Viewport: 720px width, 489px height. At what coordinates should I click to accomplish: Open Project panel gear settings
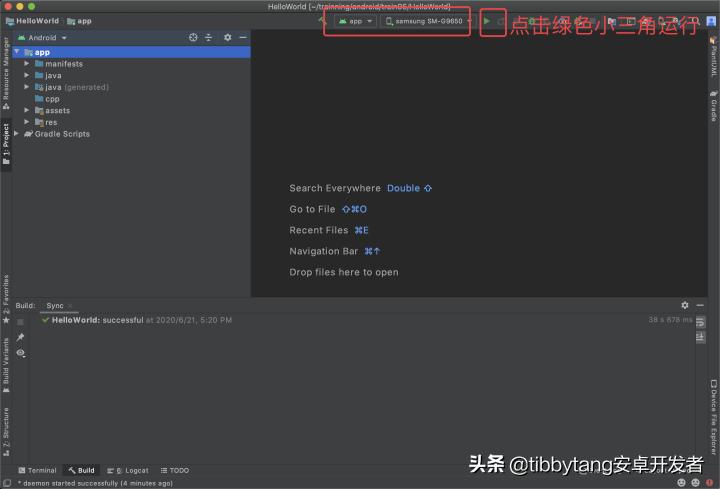[x=228, y=38]
